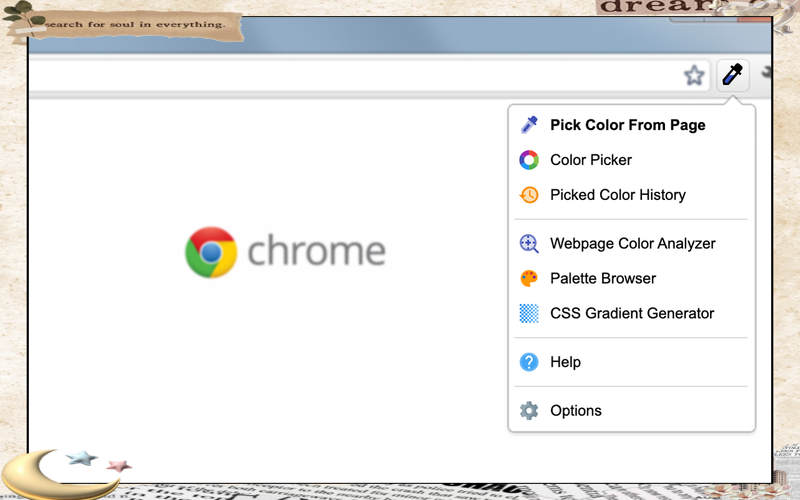Click the blue question mark Help icon
This screenshot has width=800, height=500.
point(529,362)
